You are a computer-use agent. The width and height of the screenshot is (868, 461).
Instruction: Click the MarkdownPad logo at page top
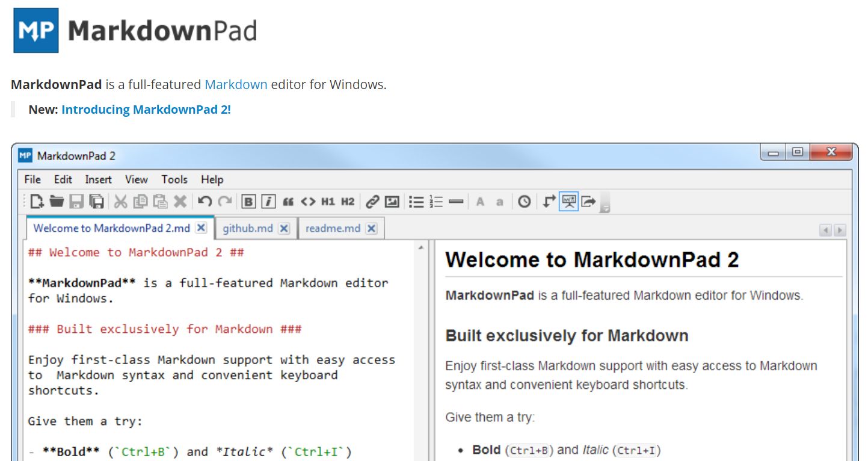click(x=135, y=30)
